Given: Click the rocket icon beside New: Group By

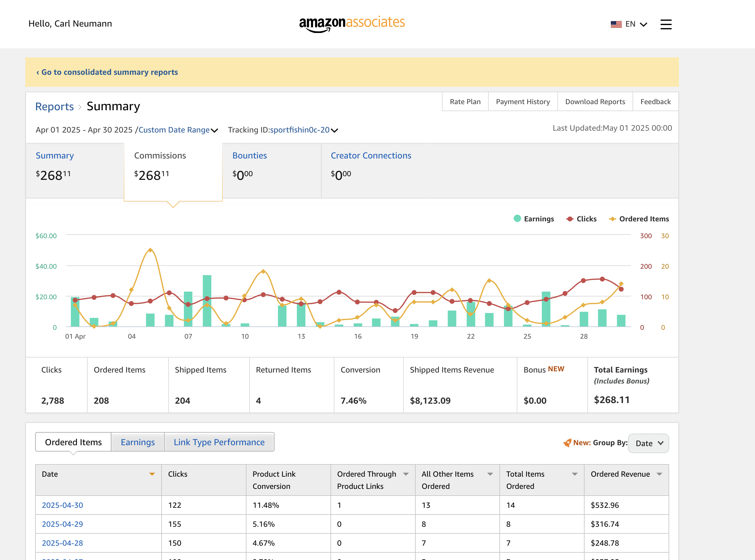Looking at the screenshot, I should 567,443.
